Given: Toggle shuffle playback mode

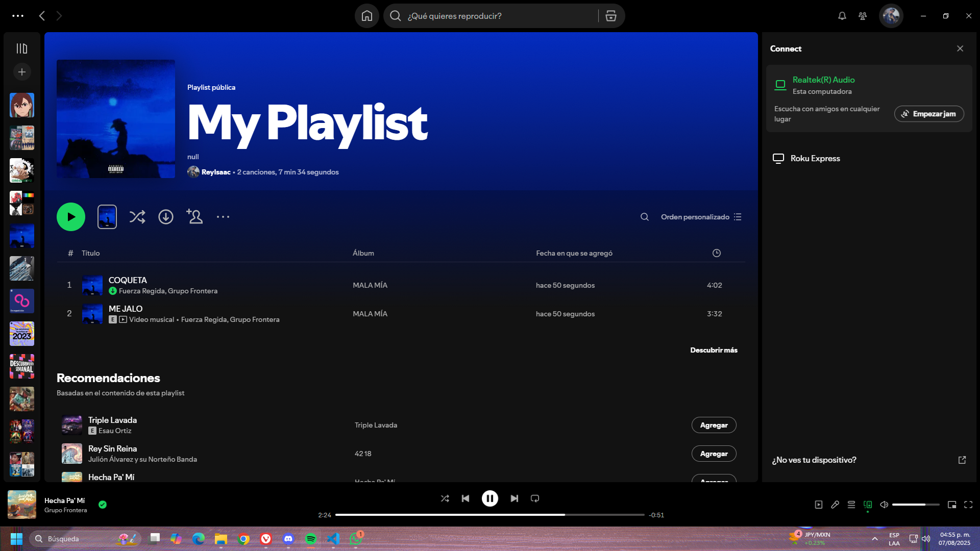Looking at the screenshot, I should (x=445, y=498).
